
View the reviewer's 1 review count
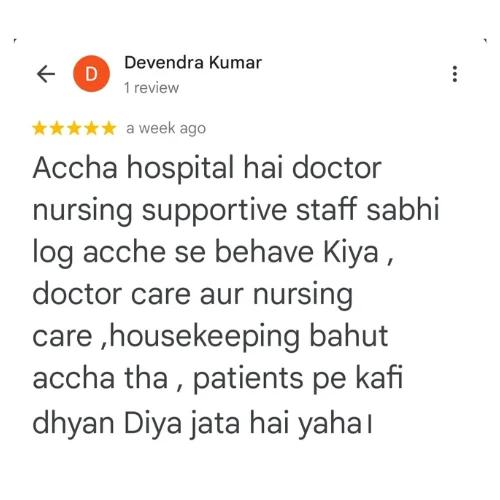click(152, 88)
